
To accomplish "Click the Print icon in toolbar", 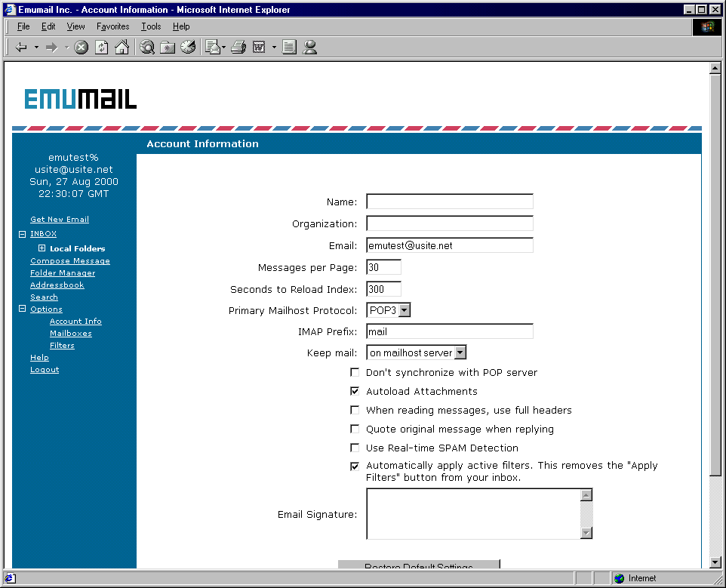I will tap(238, 48).
